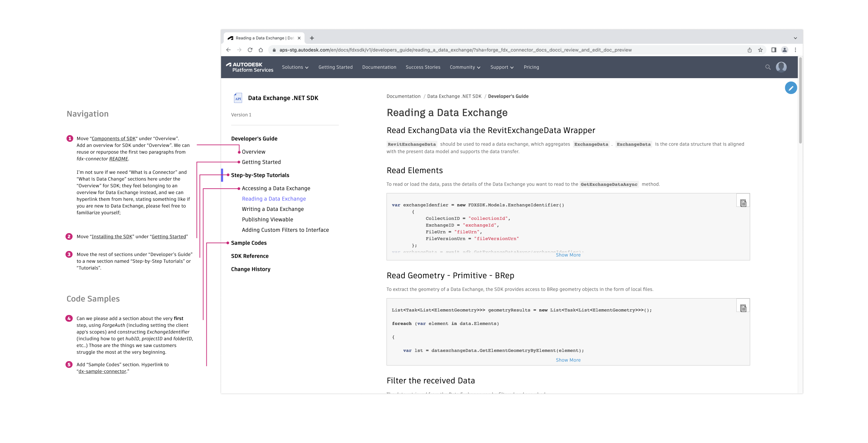The height and width of the screenshot is (443, 868).
Task: Open Developer's Guide sidebar section
Action: (x=254, y=139)
